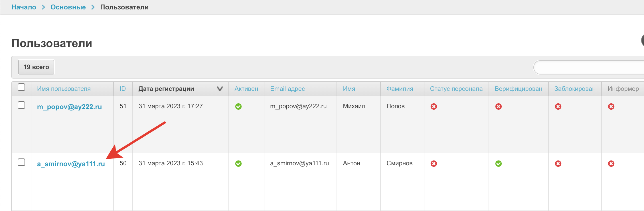Select the checkbox for a_smirnov@ya111.ru
The image size is (644, 211).
21,162
